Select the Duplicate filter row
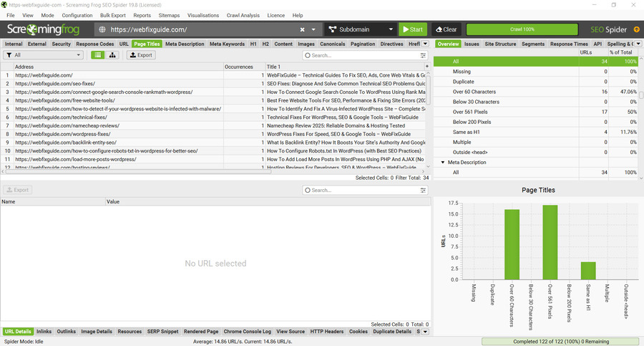Viewport: 644px width, 346px height. pyautogui.click(x=536, y=82)
